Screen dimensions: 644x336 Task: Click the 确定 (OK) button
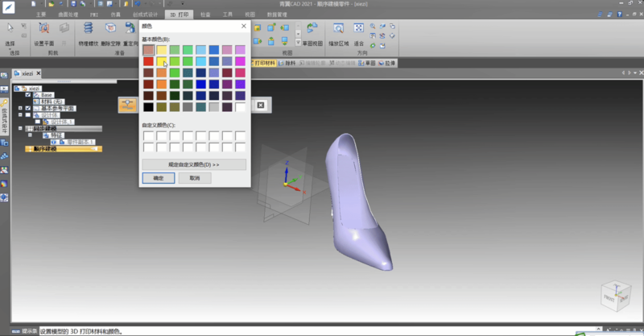(x=158, y=178)
